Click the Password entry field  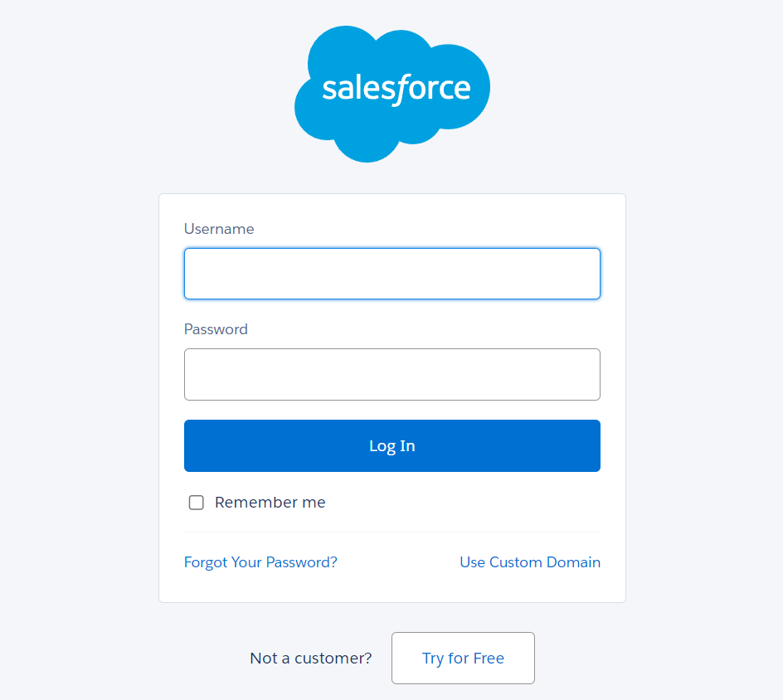pos(391,374)
